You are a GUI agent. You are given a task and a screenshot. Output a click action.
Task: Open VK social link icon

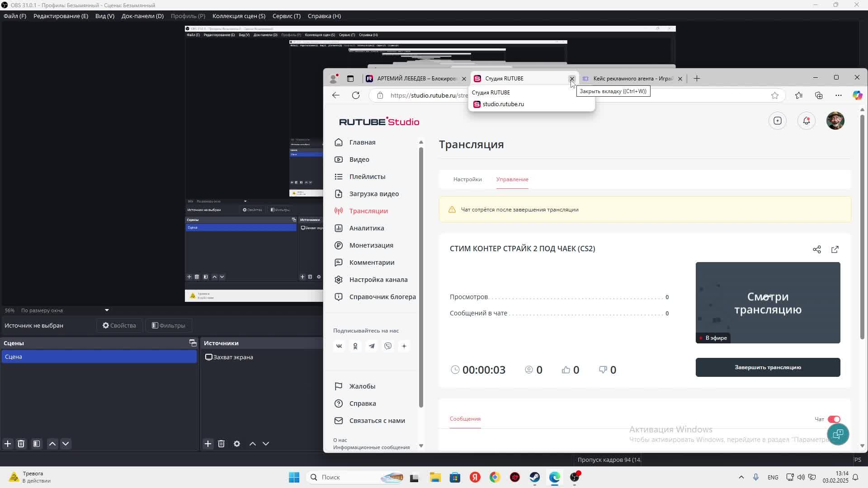[x=339, y=346]
